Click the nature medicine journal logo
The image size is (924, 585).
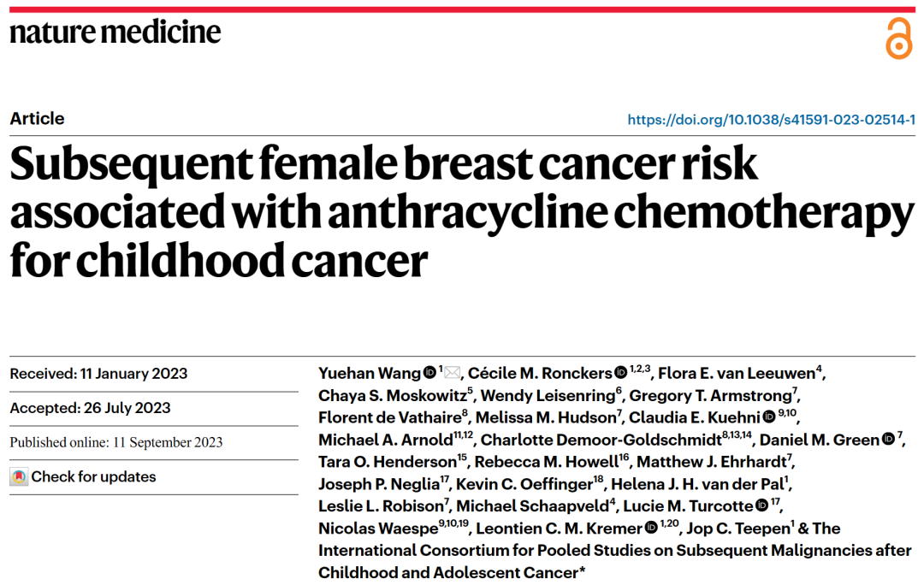[115, 32]
